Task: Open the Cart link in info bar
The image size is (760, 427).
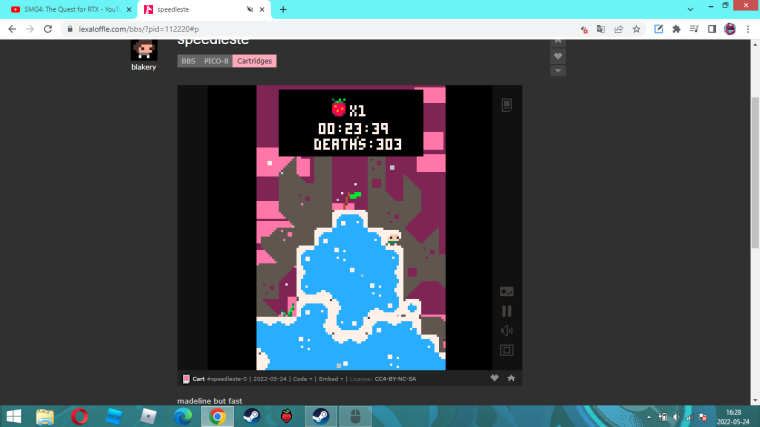Action: click(199, 379)
